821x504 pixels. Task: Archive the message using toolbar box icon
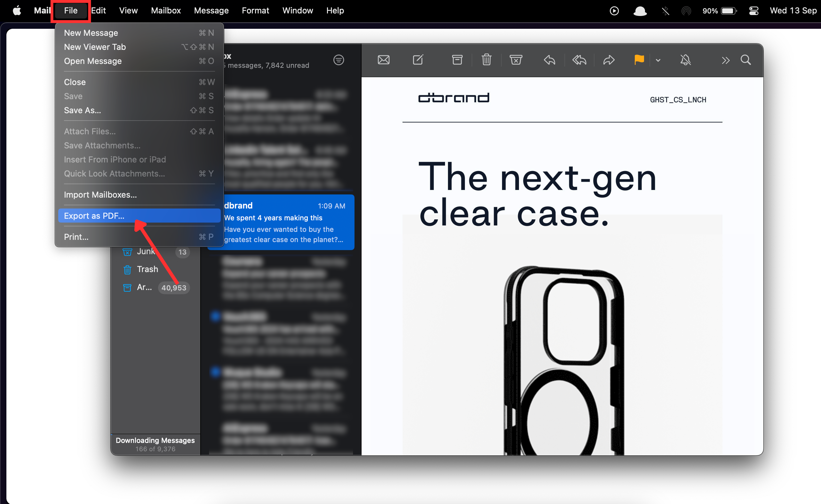457,60
